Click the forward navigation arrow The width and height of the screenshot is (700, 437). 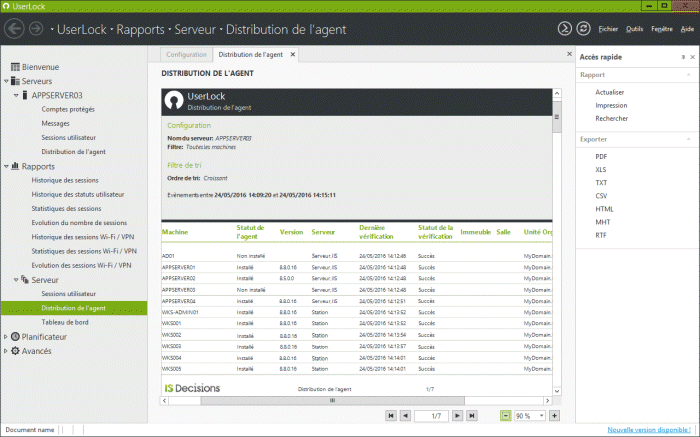point(36,29)
